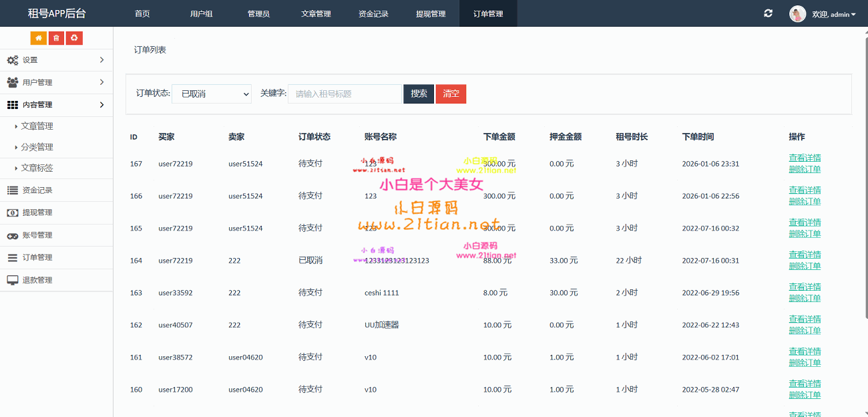This screenshot has height=417, width=868.
Task: Click the money icon beside 提现管理
Action: tap(13, 213)
